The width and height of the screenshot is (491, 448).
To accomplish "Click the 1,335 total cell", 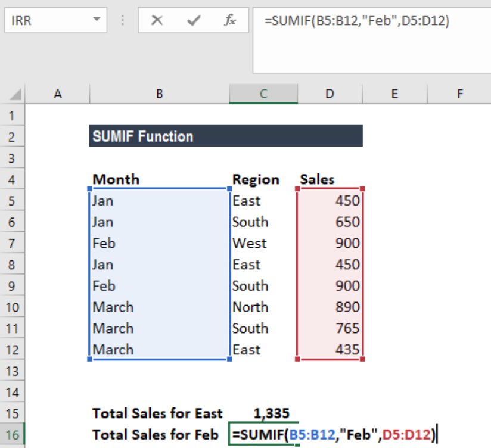I will click(263, 413).
